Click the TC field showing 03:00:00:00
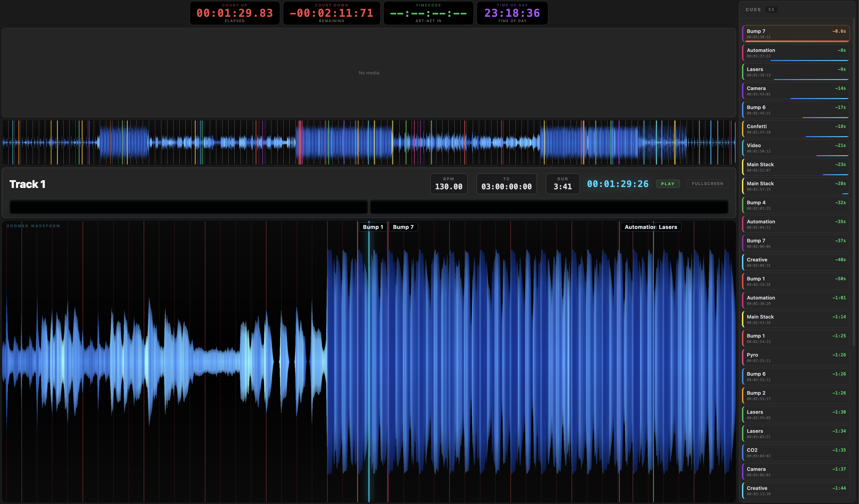The height and width of the screenshot is (504, 859). pos(506,183)
